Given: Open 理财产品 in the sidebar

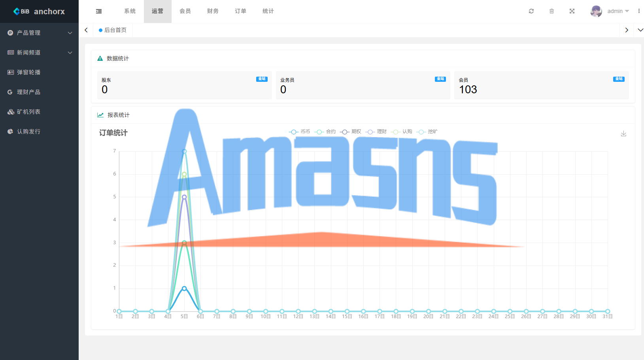Looking at the screenshot, I should coord(39,92).
